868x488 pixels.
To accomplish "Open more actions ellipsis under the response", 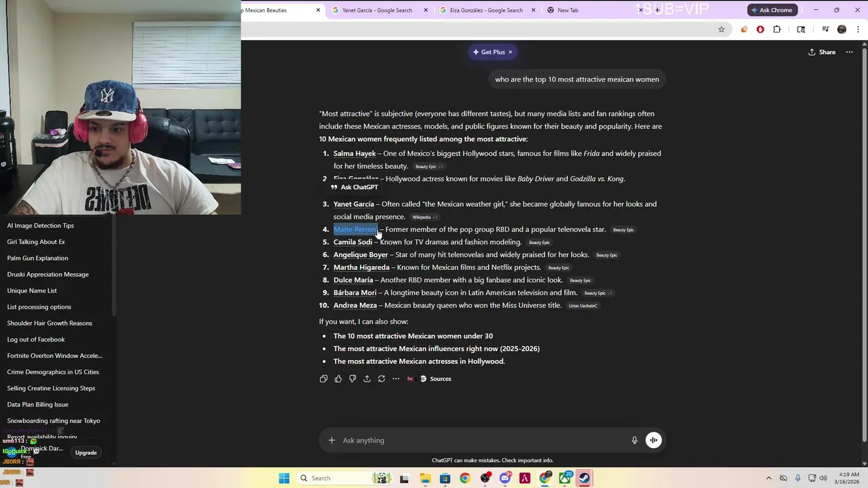I will [x=396, y=379].
